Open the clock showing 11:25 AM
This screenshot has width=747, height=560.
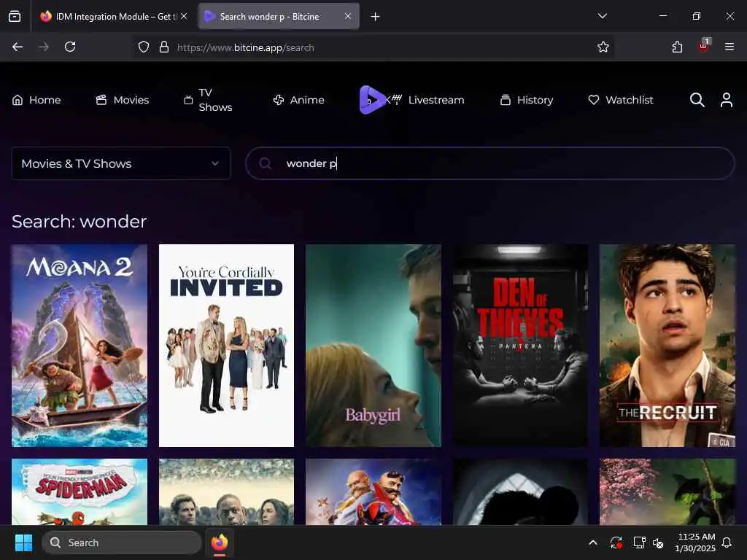pyautogui.click(x=695, y=542)
